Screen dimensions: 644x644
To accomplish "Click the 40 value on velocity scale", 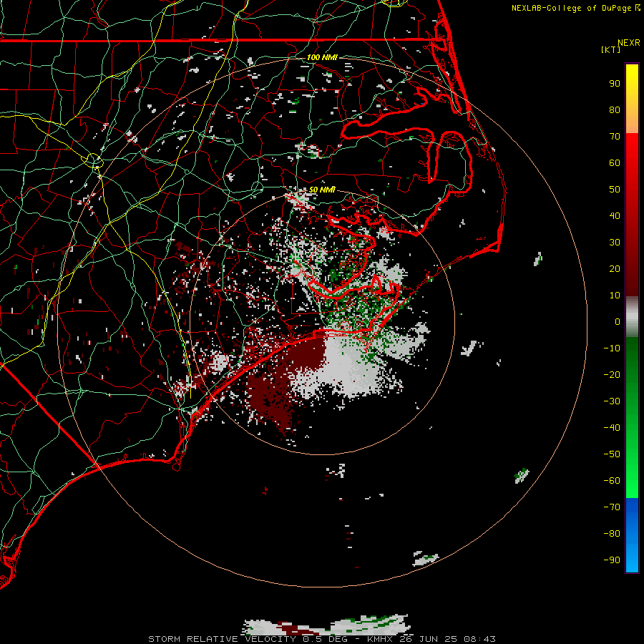I will [615, 215].
